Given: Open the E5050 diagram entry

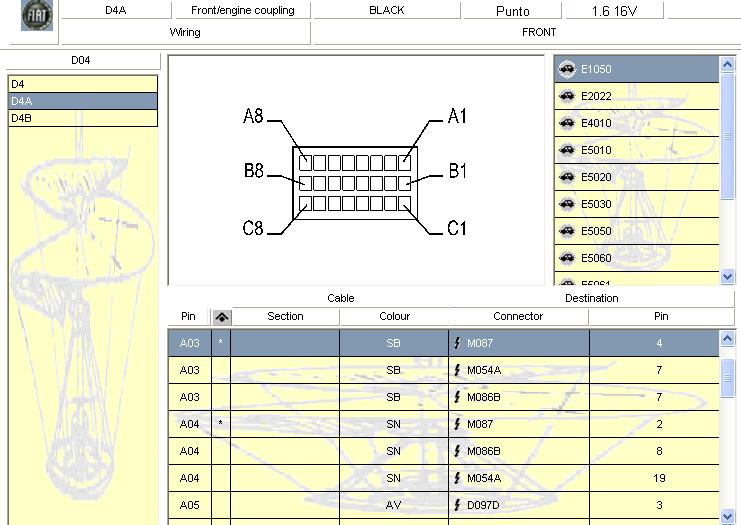Looking at the screenshot, I should (637, 231).
